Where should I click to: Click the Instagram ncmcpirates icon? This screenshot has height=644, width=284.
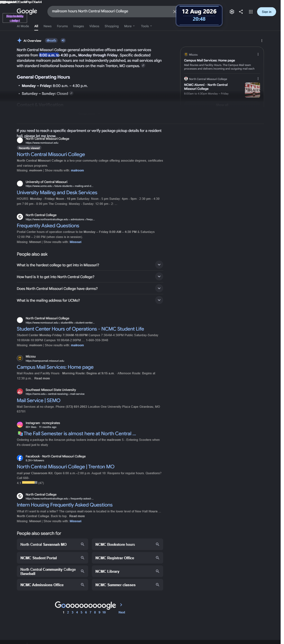pos(20,425)
